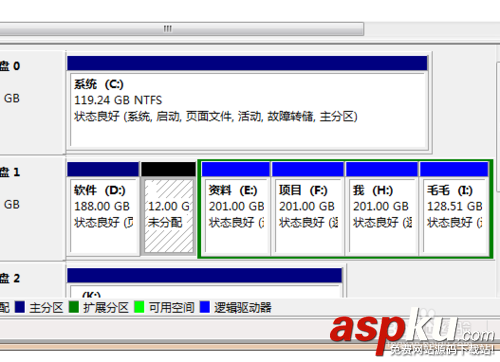This screenshot has width=500, height=362.
Task: Select the 资料 (E:) logical drive
Action: point(236,208)
